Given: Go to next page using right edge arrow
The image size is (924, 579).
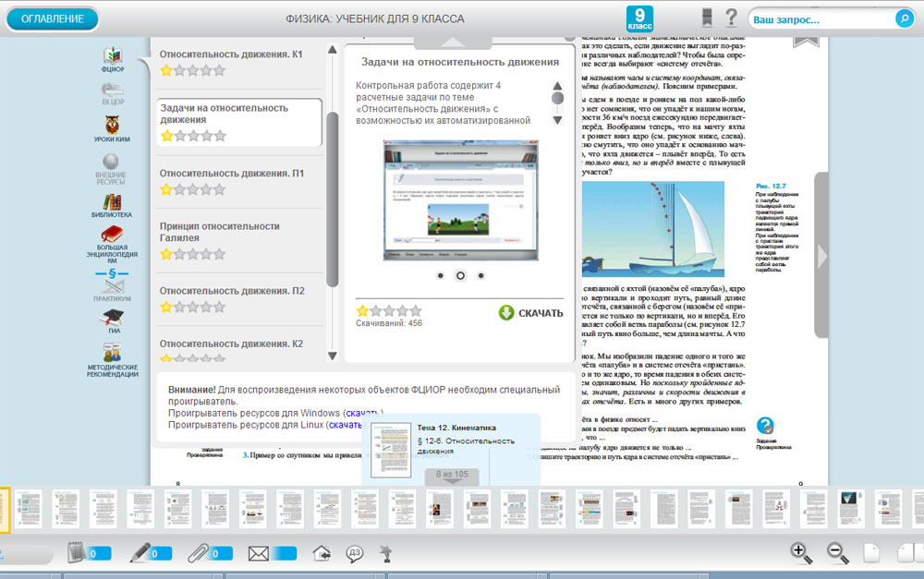Looking at the screenshot, I should 821,256.
